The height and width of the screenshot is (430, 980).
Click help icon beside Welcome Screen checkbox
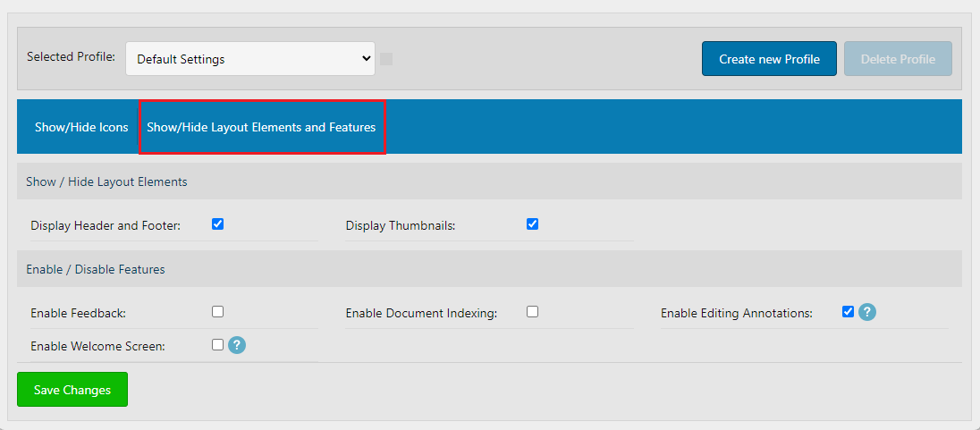point(236,345)
